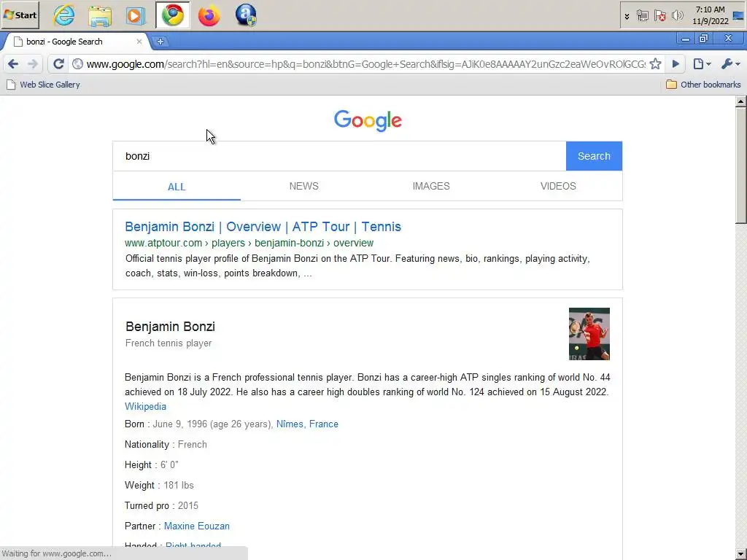This screenshot has height=560, width=747.
Task: Click the network tray icon
Action: [x=642, y=16]
